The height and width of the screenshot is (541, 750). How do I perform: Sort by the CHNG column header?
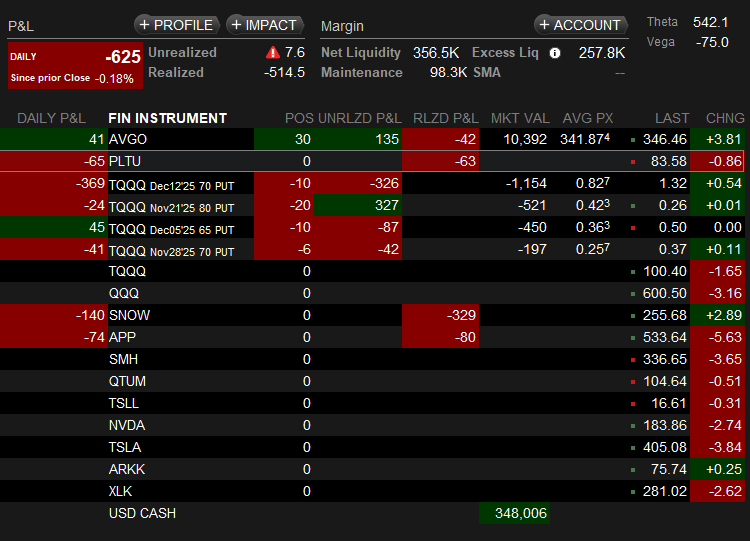point(725,118)
